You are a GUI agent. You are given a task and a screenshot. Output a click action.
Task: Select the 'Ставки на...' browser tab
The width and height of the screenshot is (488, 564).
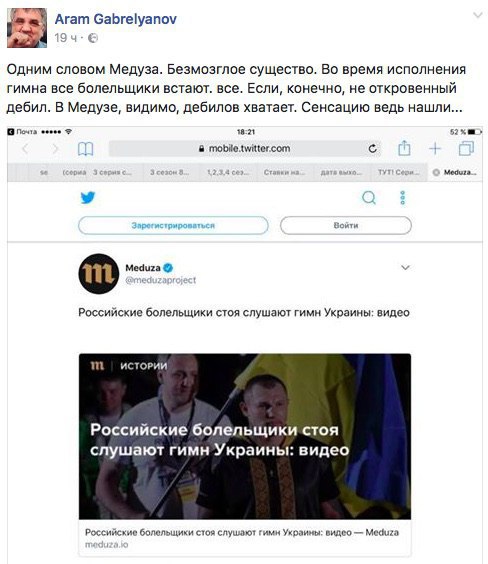[284, 172]
